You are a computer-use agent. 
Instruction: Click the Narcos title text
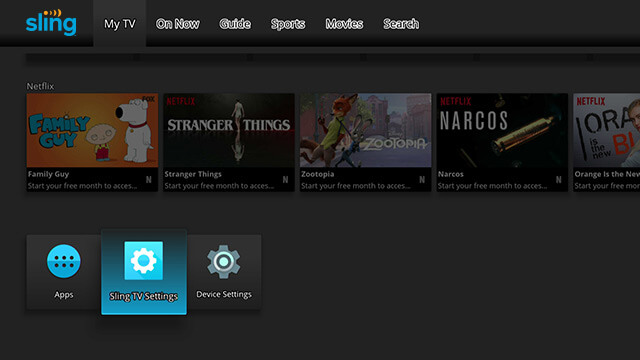(x=451, y=174)
